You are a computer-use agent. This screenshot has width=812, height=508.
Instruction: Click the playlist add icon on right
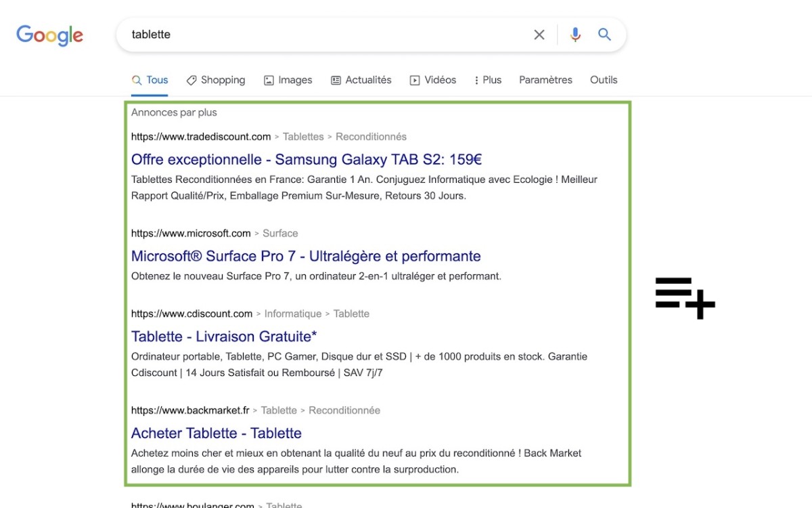tap(685, 297)
